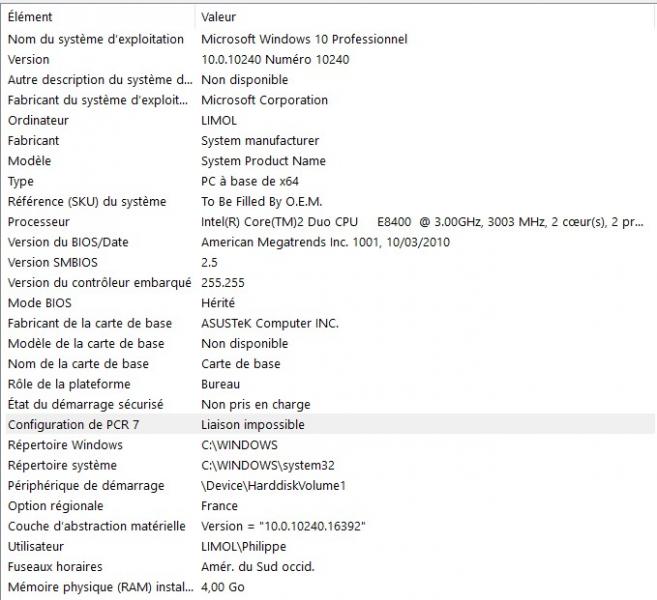
Task: Click the Valeur column header
Action: click(x=426, y=17)
